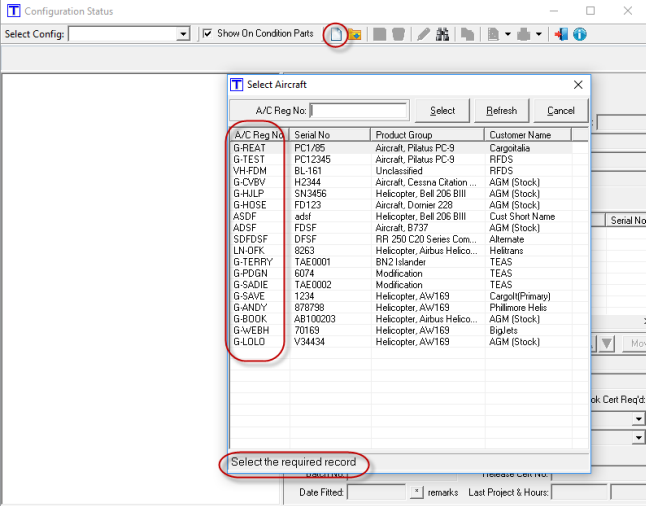Select the VH-FDM aircraft row
The image size is (646, 506).
point(401,171)
